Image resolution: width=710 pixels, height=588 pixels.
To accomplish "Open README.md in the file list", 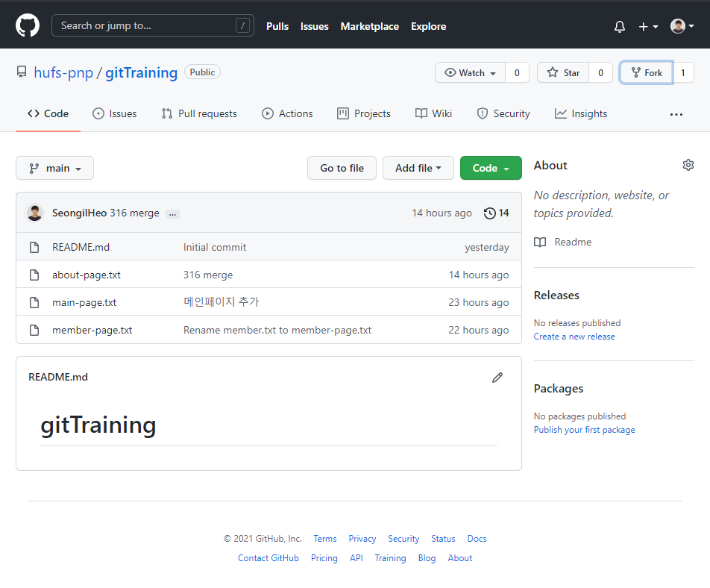I will [81, 247].
